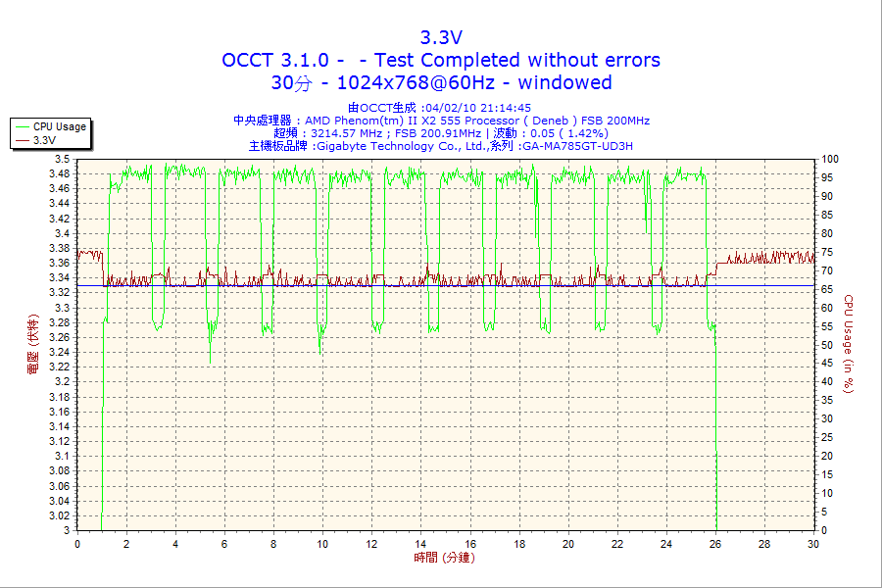Click the "AMD Phenom(tm) II X2 555 Processor" line
Viewport: 882px width, 588px height.
[442, 121]
